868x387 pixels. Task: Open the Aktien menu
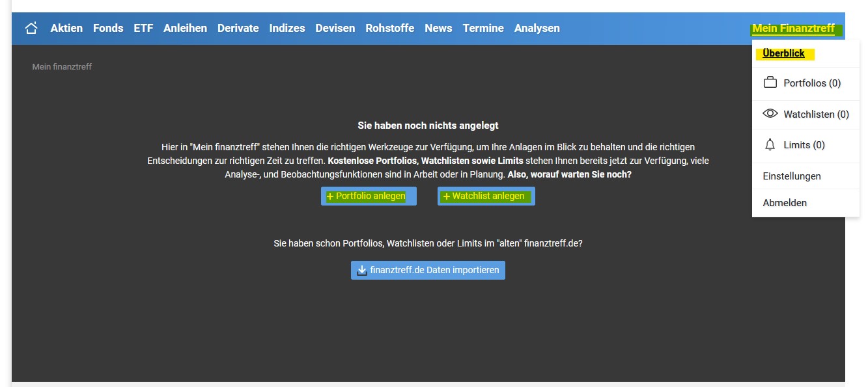66,28
